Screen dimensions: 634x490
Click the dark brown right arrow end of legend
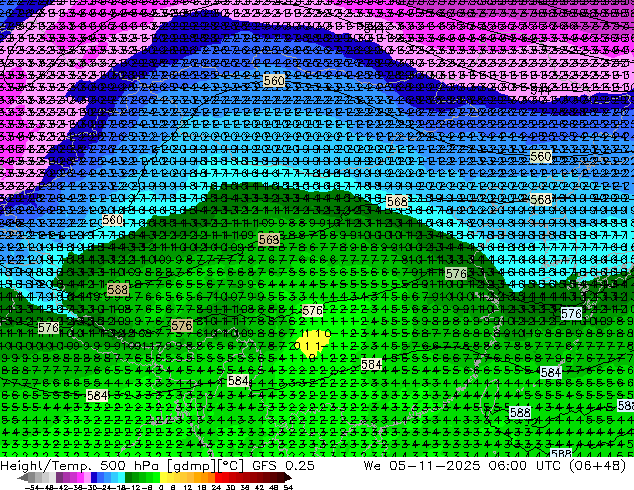coord(288,477)
